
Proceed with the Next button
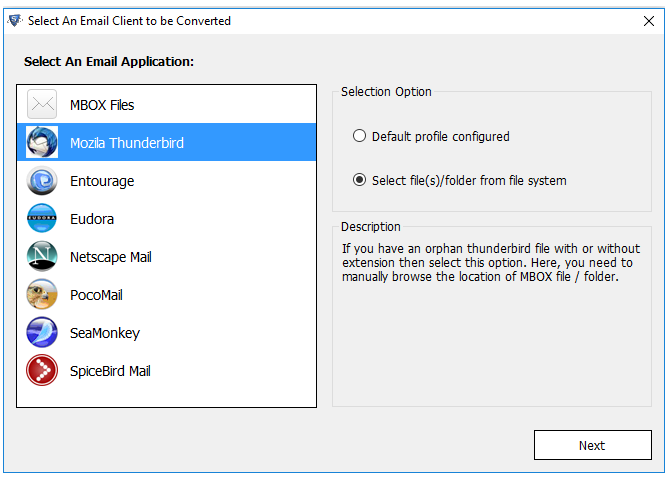[x=593, y=445]
